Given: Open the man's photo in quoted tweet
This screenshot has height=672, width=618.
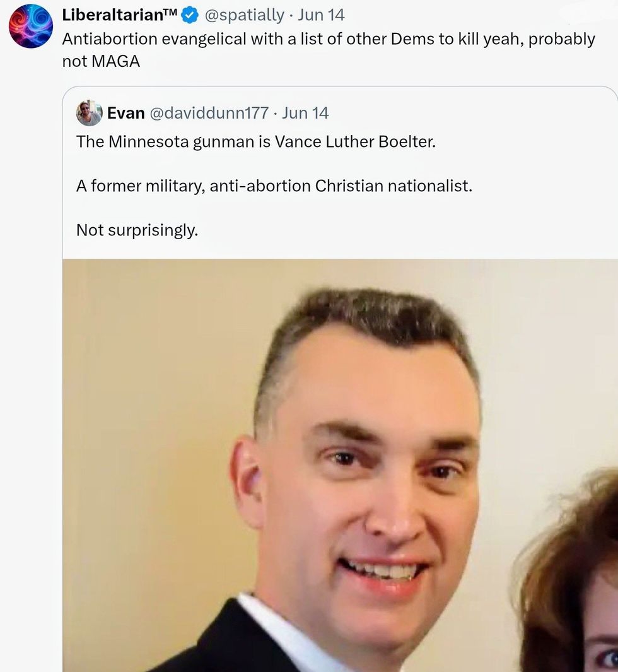Looking at the screenshot, I should [x=340, y=466].
